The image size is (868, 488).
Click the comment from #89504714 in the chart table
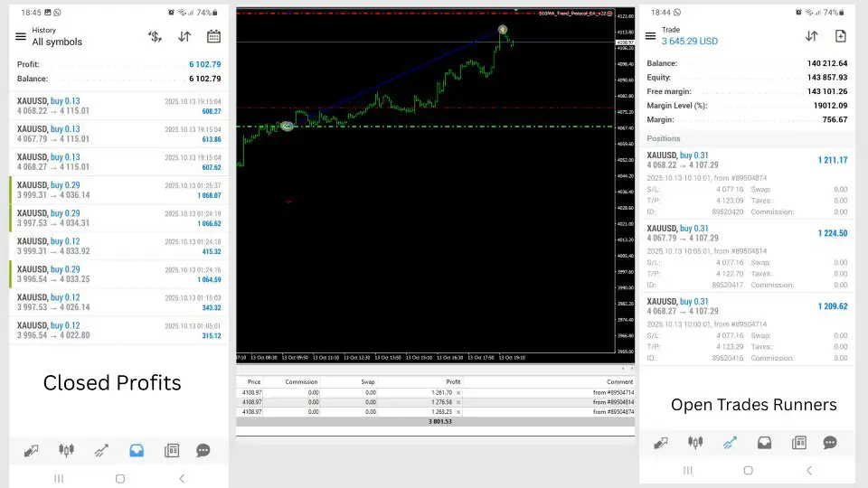pyautogui.click(x=613, y=393)
